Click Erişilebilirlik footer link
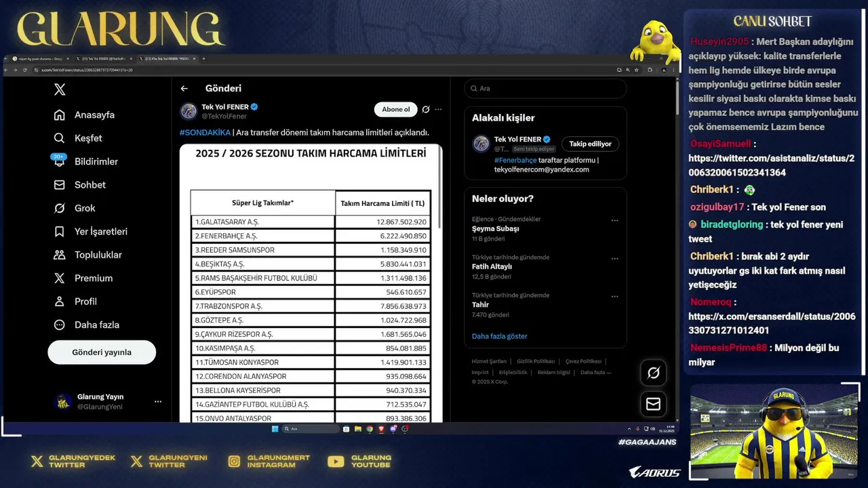Screen dimensions: 868x488 tap(513, 372)
